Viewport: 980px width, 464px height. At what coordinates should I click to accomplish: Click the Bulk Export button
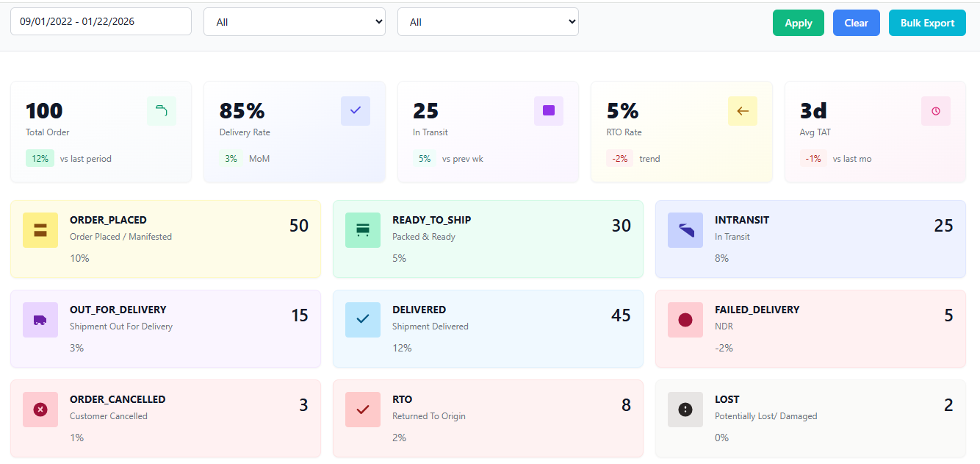click(927, 23)
